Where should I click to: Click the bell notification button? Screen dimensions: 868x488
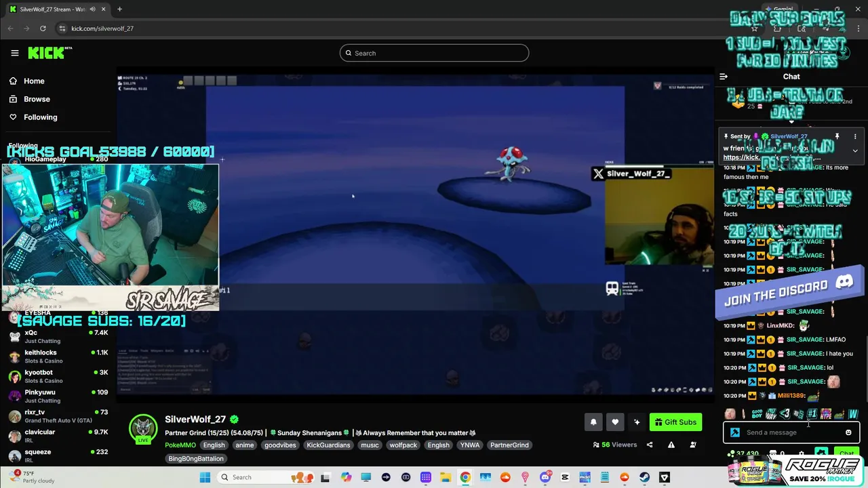593,422
